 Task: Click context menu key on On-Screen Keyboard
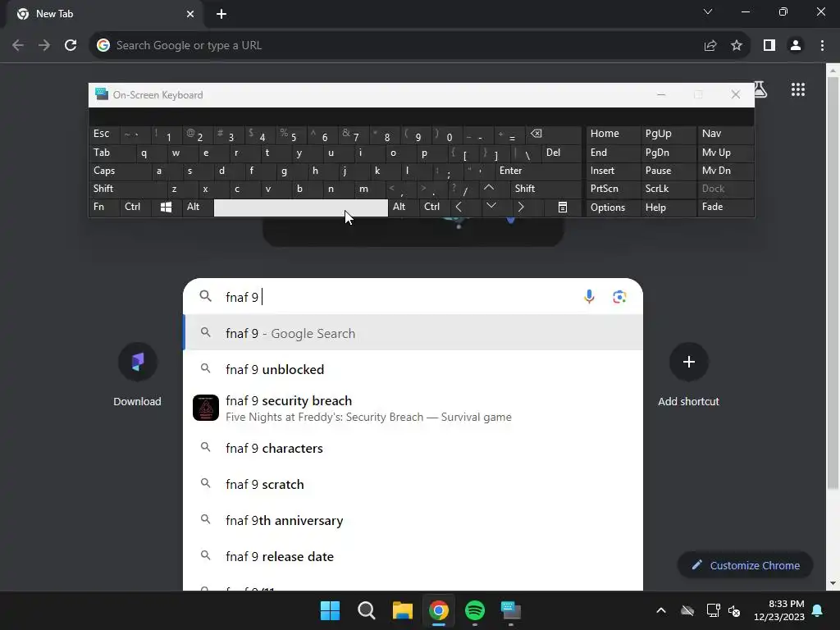tap(563, 208)
